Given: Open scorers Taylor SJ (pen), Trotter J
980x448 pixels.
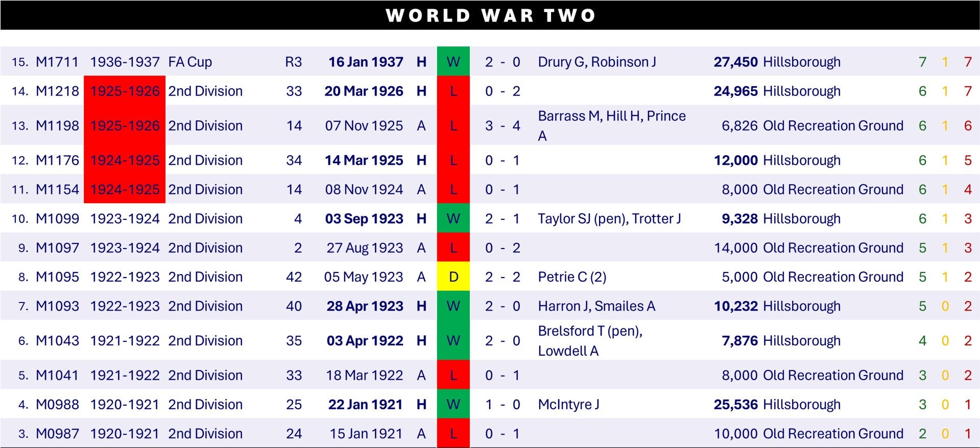Looking at the screenshot, I should [609, 219].
